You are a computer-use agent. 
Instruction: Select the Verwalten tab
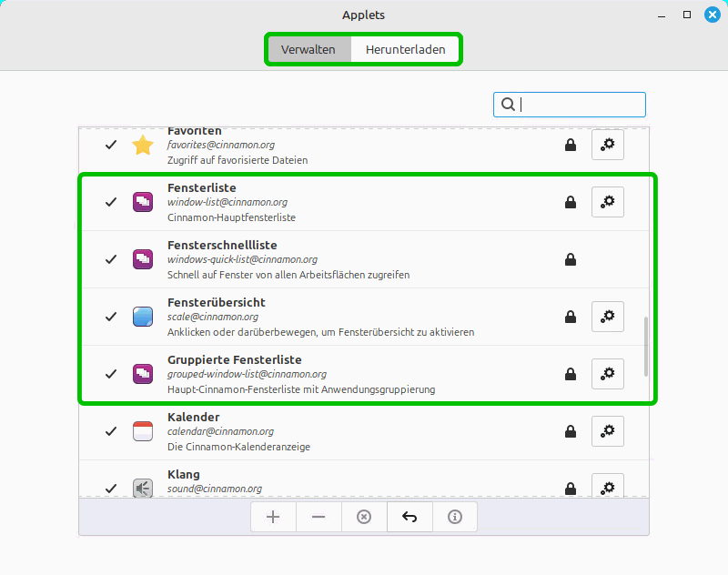click(x=308, y=49)
